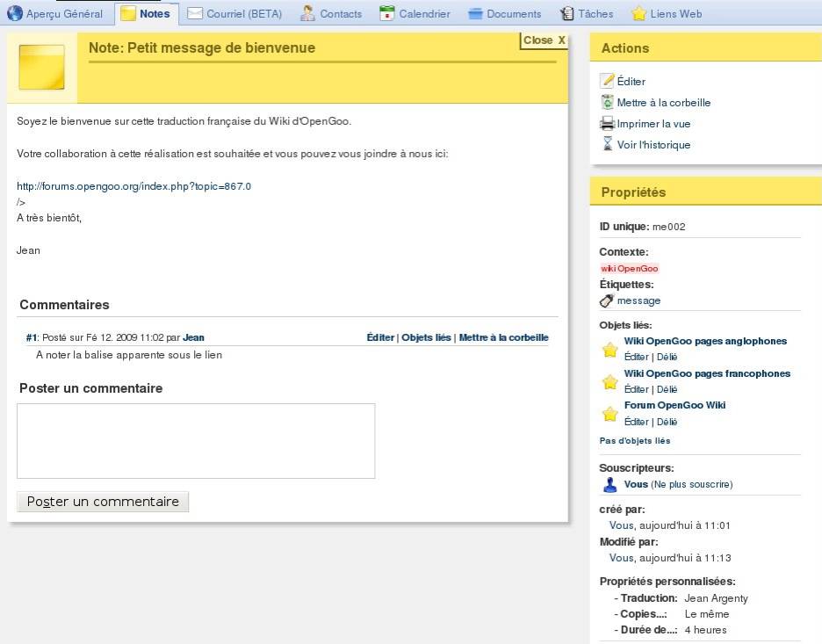Focus the comment text area
Screen dimensions: 822x644
pos(196,441)
